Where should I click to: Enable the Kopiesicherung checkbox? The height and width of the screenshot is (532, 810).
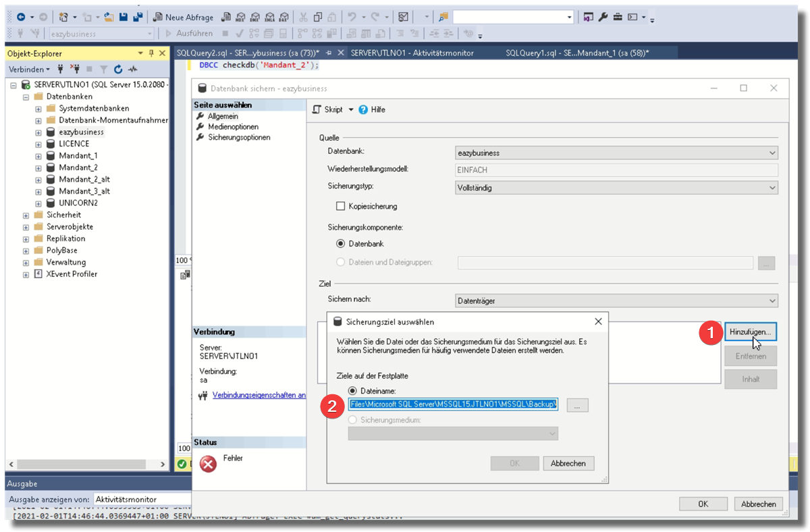pos(340,206)
